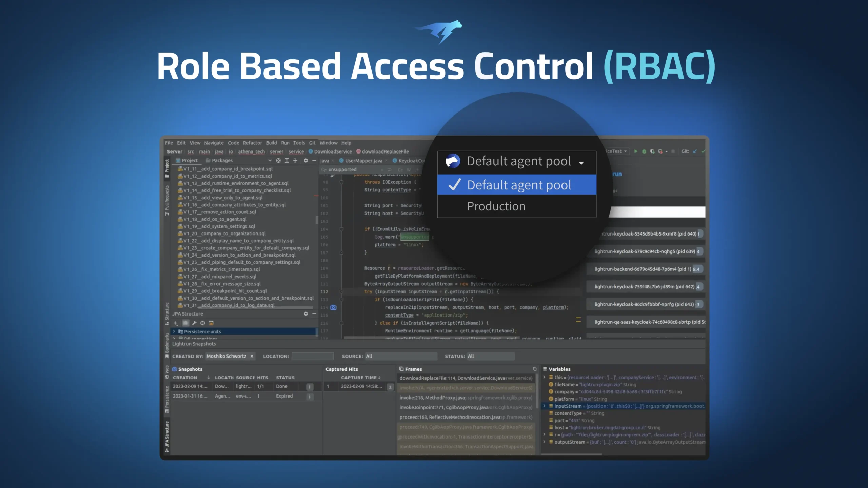Click the LOCATION input field in Lightrun Snapshots
This screenshot has height=488, width=868.
pyautogui.click(x=313, y=356)
